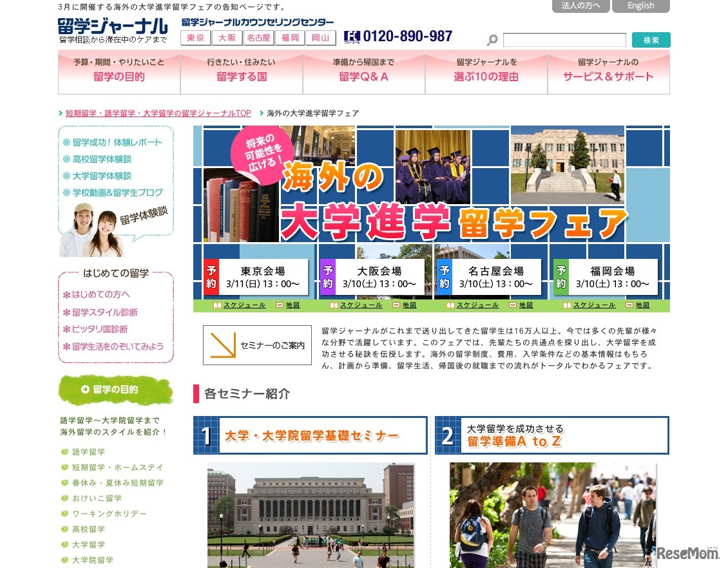
Task: Follow the 留学ジャーナルTOP breadcrumb link
Action: [x=158, y=113]
